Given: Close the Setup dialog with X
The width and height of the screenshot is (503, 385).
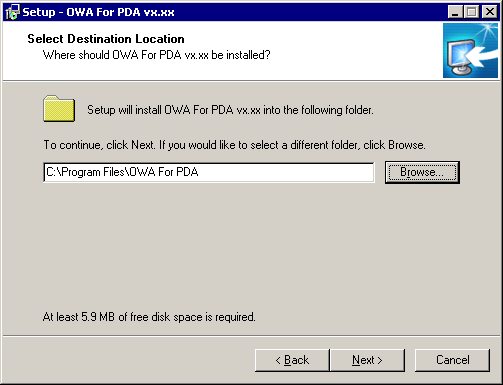Looking at the screenshot, I should pyautogui.click(x=490, y=12).
